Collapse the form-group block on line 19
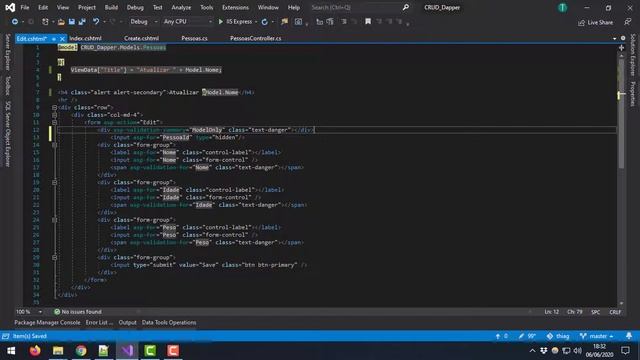The image size is (640, 360). [54, 182]
